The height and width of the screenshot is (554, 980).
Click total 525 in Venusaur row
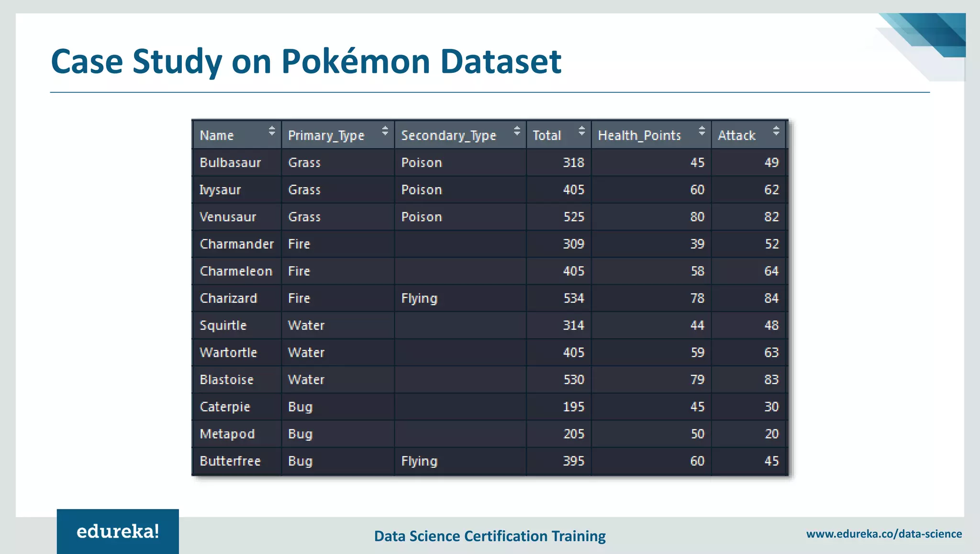point(574,217)
